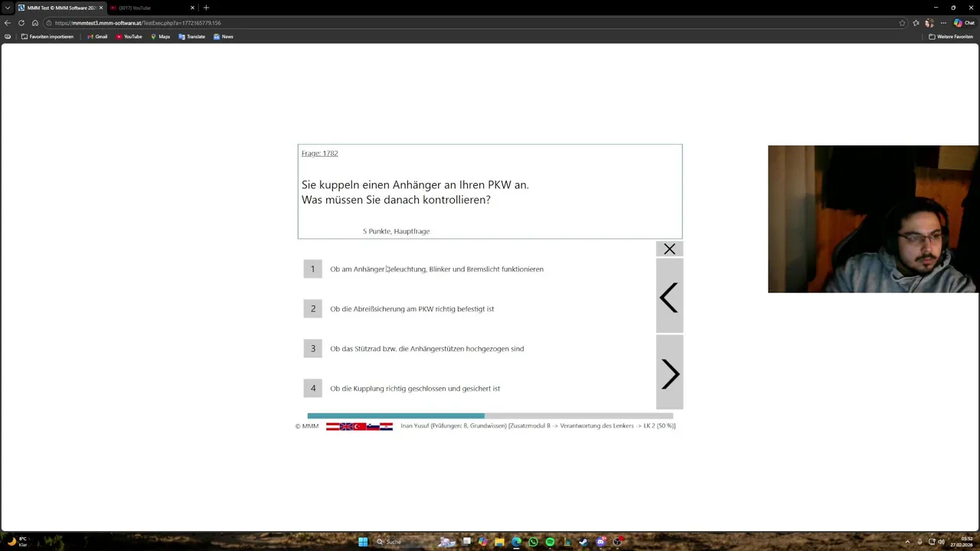Switch language with the Austrian flag
980x551 pixels.
(333, 426)
